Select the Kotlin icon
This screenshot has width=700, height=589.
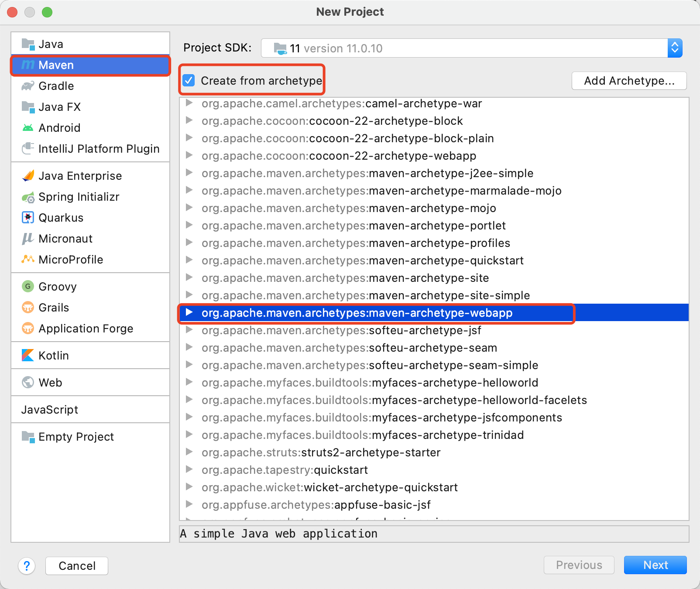pos(27,355)
